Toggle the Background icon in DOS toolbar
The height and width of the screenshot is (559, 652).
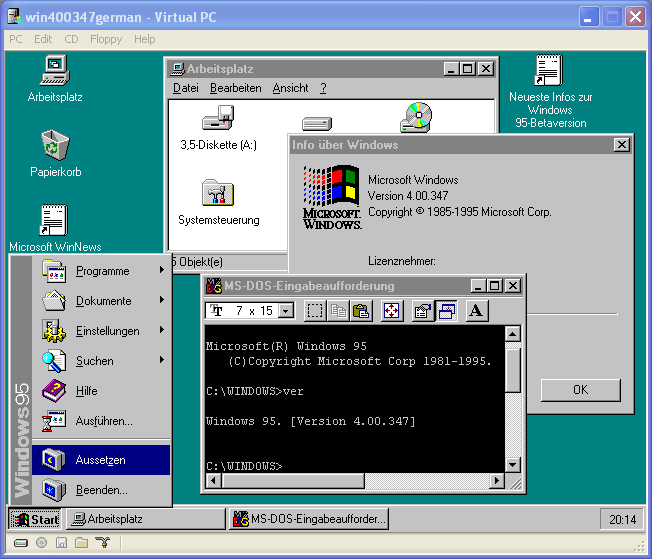[x=447, y=311]
